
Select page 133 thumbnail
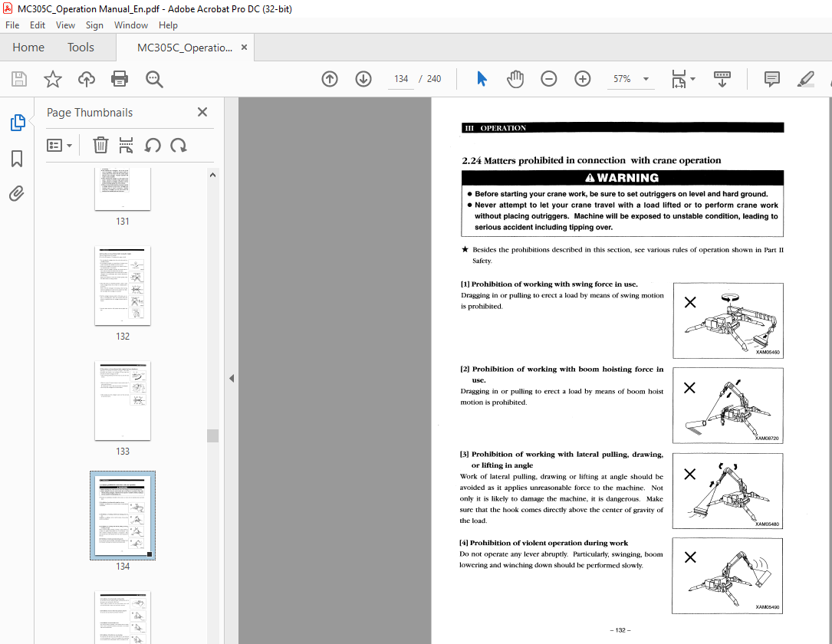tap(123, 400)
